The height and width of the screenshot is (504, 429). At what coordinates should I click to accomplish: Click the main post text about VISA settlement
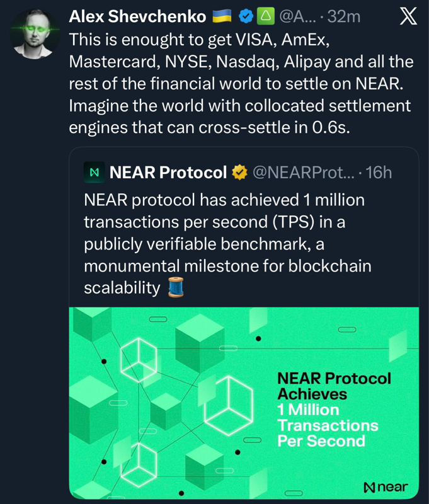coord(239,83)
